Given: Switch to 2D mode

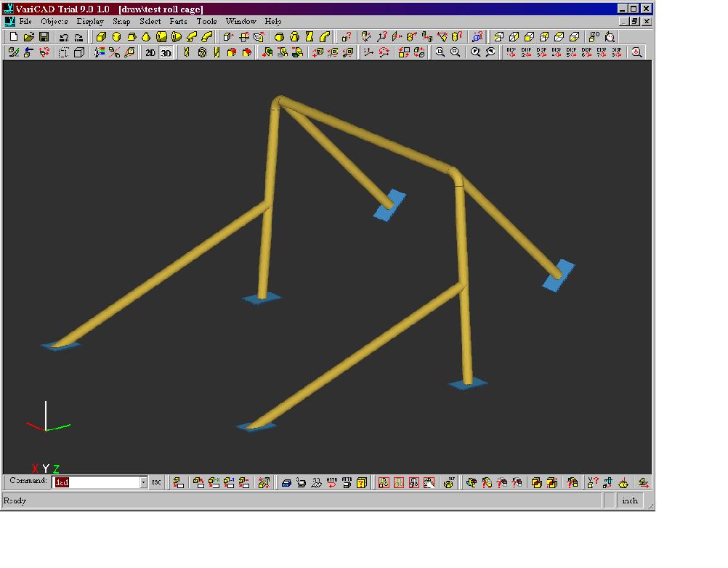Looking at the screenshot, I should pos(150,52).
